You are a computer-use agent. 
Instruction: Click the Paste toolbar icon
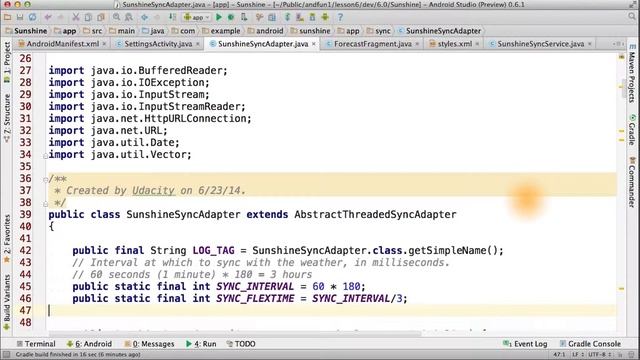(x=101, y=17)
